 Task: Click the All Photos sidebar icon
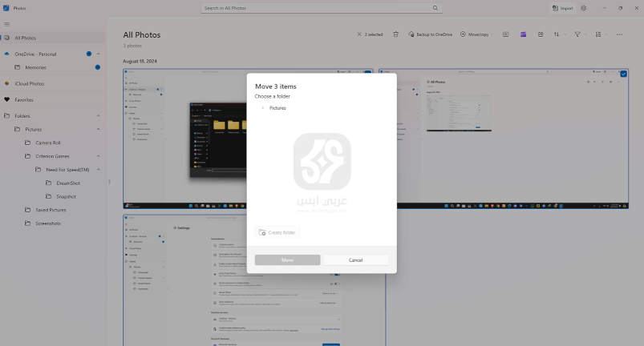tap(6, 38)
